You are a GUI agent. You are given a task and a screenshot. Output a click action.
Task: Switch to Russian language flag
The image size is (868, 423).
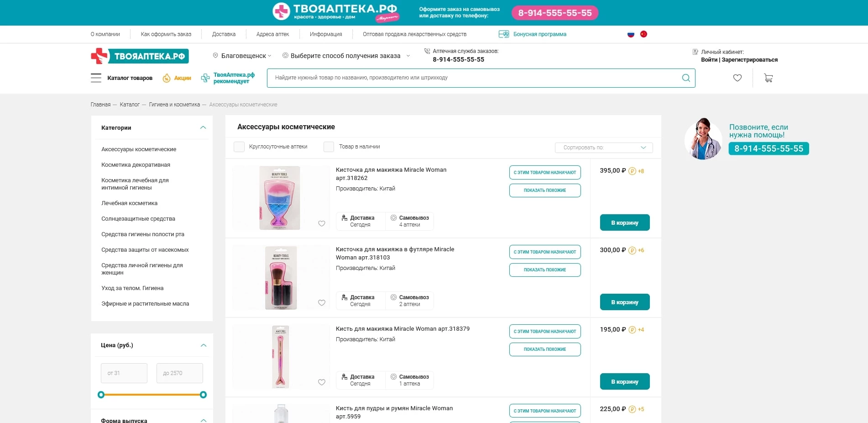[x=631, y=34]
